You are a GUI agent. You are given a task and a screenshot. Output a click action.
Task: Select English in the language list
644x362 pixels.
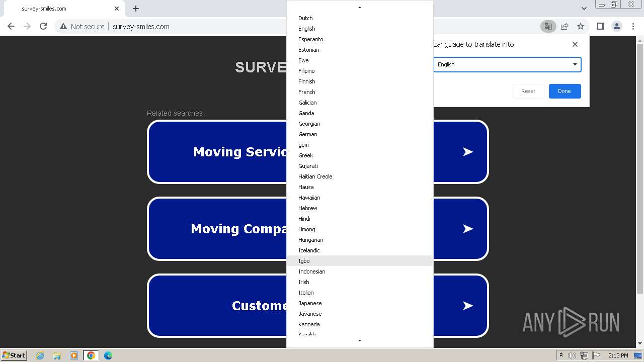coord(360,29)
